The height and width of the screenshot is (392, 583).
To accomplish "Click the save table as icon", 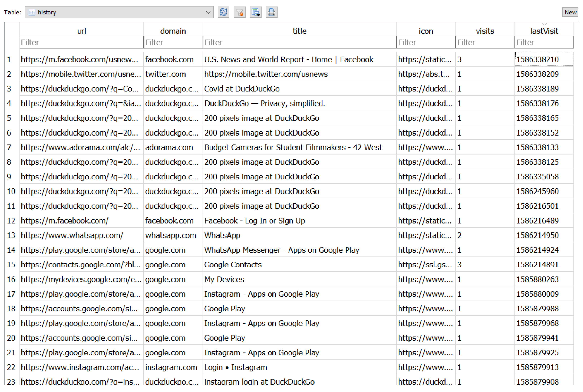I will 255,12.
